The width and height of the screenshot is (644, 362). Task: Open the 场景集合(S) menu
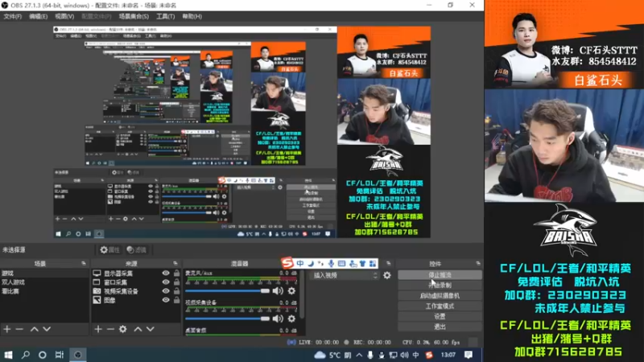(x=134, y=16)
